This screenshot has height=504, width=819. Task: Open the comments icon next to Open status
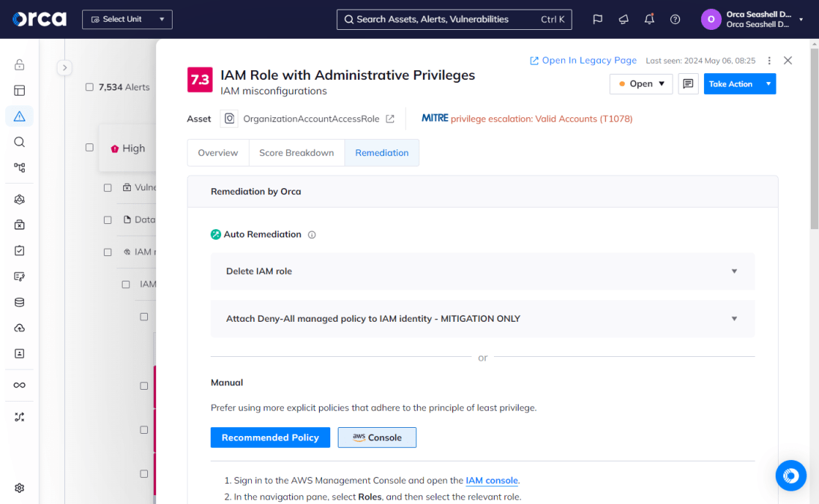(x=688, y=84)
